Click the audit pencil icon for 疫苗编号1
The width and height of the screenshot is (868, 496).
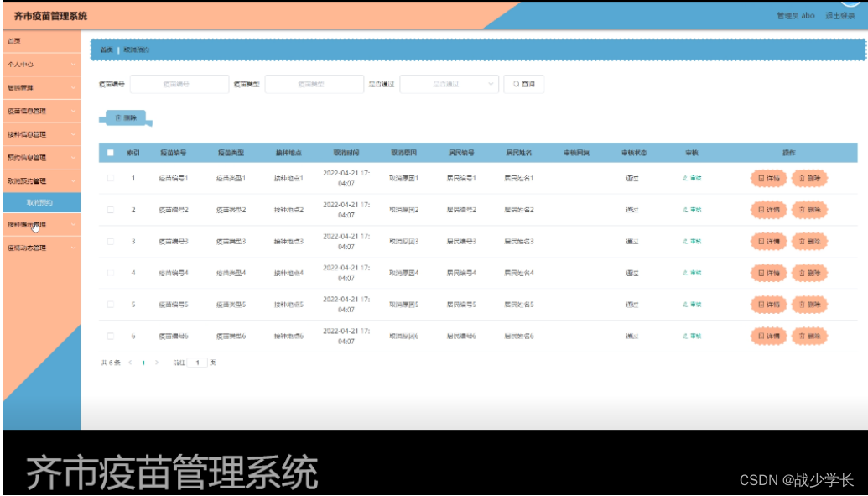tap(685, 177)
